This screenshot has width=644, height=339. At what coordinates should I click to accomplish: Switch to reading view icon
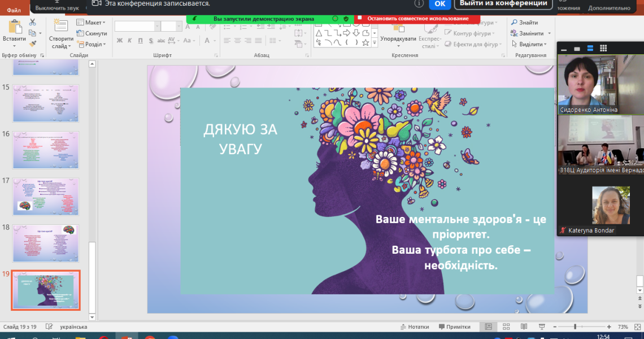tap(524, 327)
